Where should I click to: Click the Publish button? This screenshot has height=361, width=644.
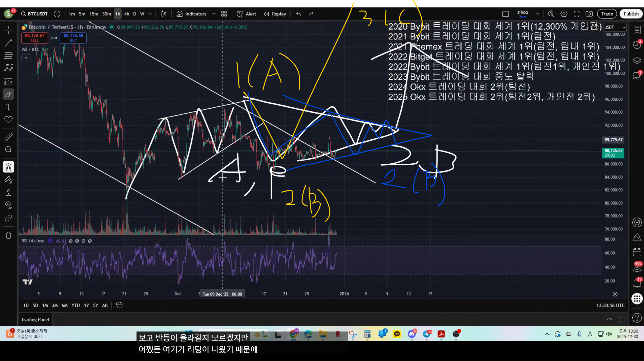click(x=631, y=14)
